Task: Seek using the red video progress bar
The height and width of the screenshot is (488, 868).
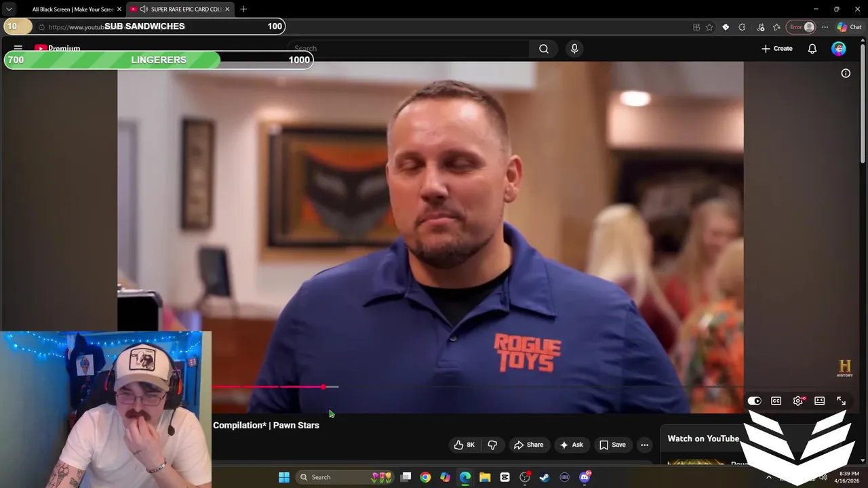Action: pos(268,387)
